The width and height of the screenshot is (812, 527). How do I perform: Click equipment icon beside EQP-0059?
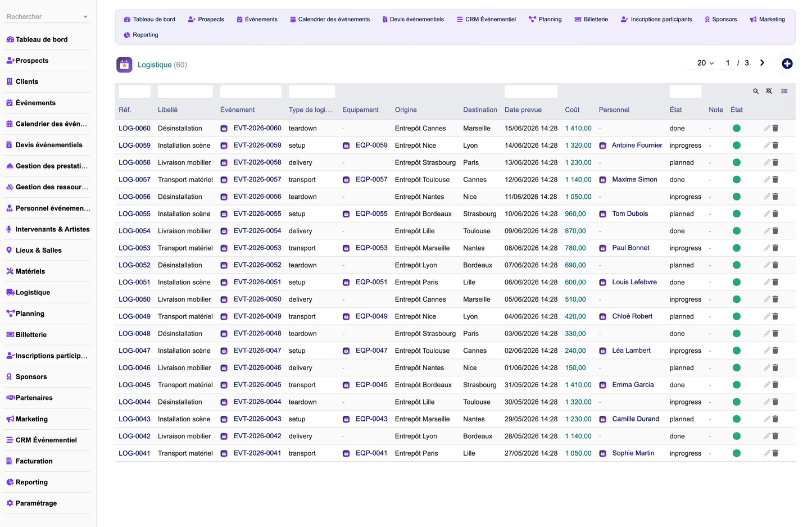(x=346, y=146)
